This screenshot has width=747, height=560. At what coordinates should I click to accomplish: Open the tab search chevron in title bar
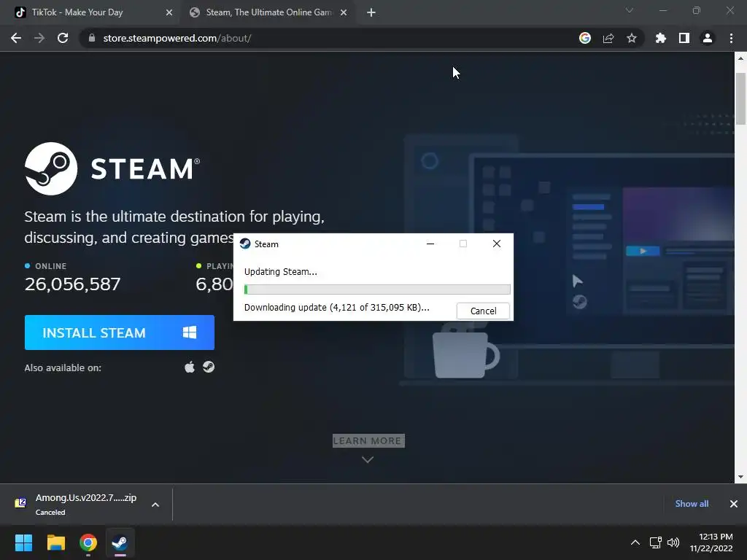tap(630, 10)
